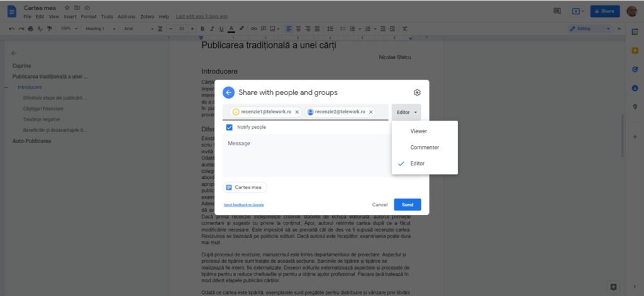The width and height of the screenshot is (644, 296).
Task: Click the spell check icon
Action: tap(40, 29)
